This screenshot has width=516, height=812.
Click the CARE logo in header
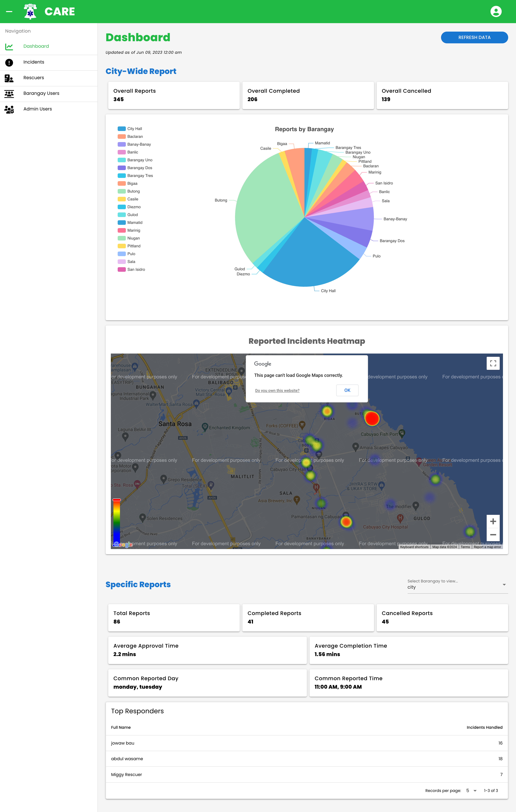[31, 11]
